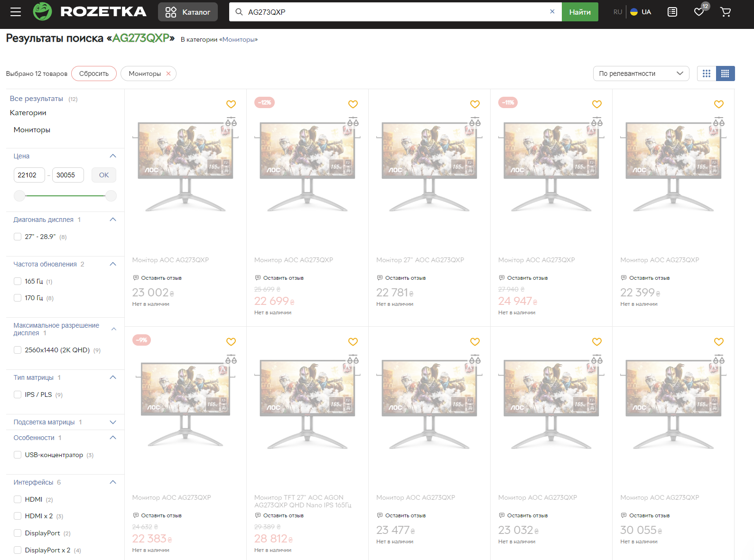Add 24 947₴ monitor to wishlist
This screenshot has height=560, width=754.
click(x=597, y=104)
